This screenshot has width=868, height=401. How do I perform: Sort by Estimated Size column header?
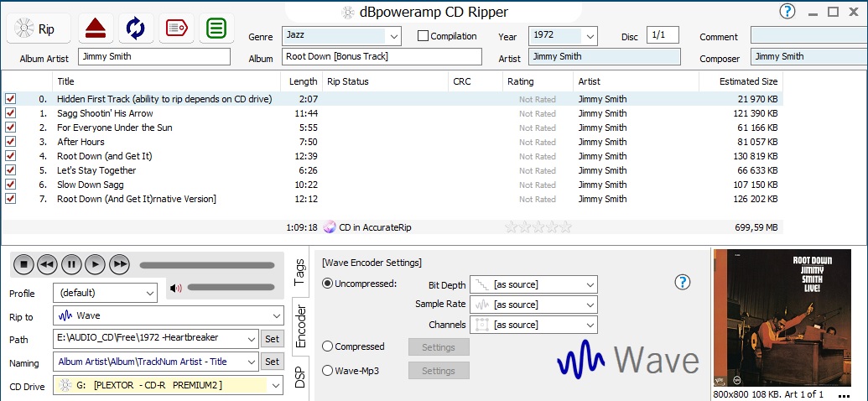[x=741, y=81]
